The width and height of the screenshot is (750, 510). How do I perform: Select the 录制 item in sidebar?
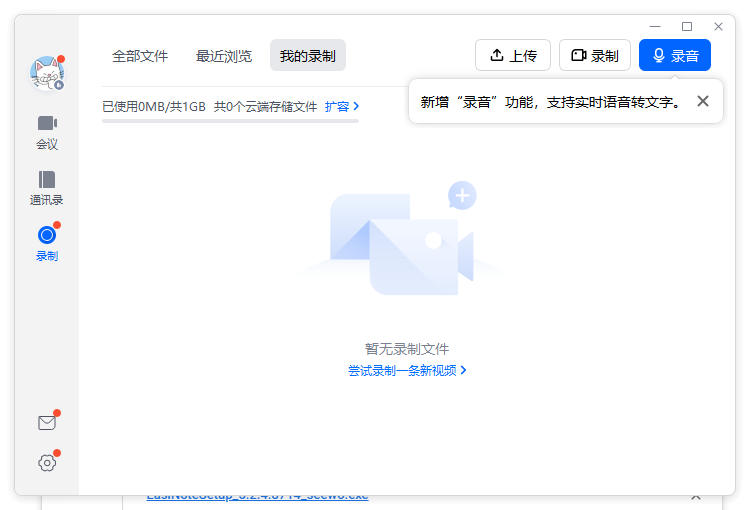click(x=47, y=243)
